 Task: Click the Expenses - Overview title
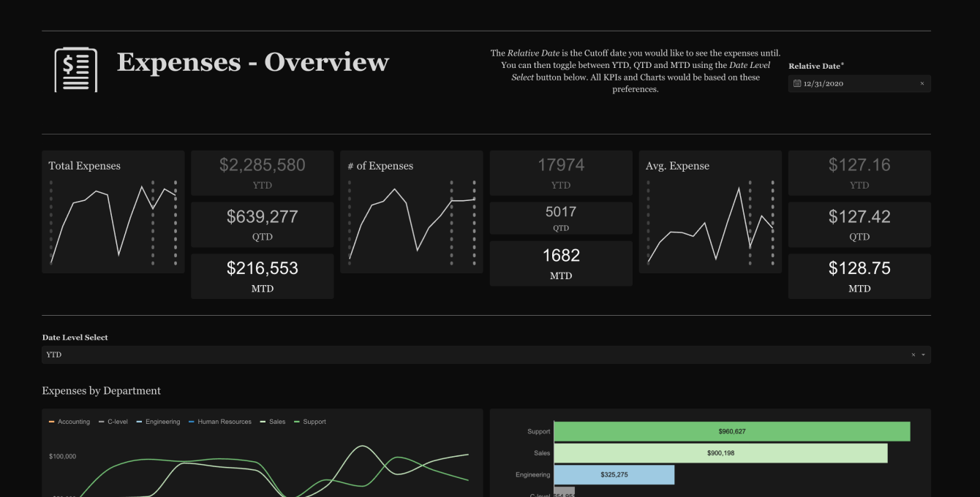[253, 62]
